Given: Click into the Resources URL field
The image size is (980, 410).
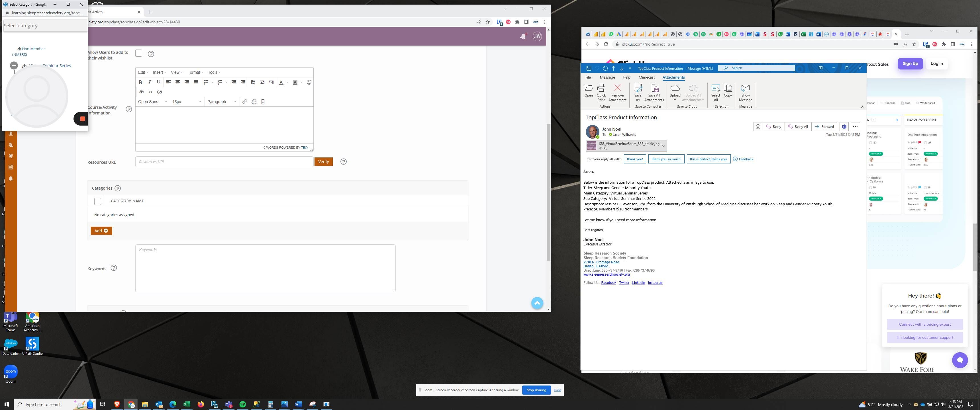Looking at the screenshot, I should click(x=224, y=162).
